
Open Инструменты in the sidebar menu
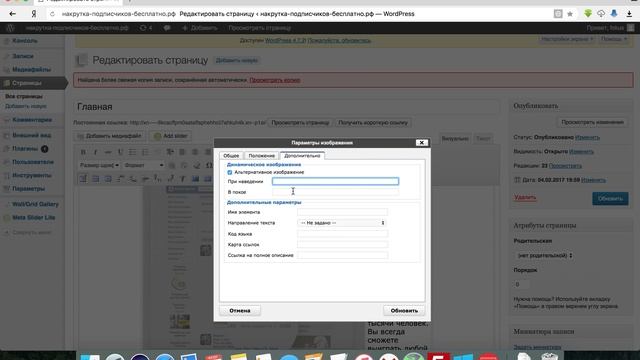click(31, 176)
